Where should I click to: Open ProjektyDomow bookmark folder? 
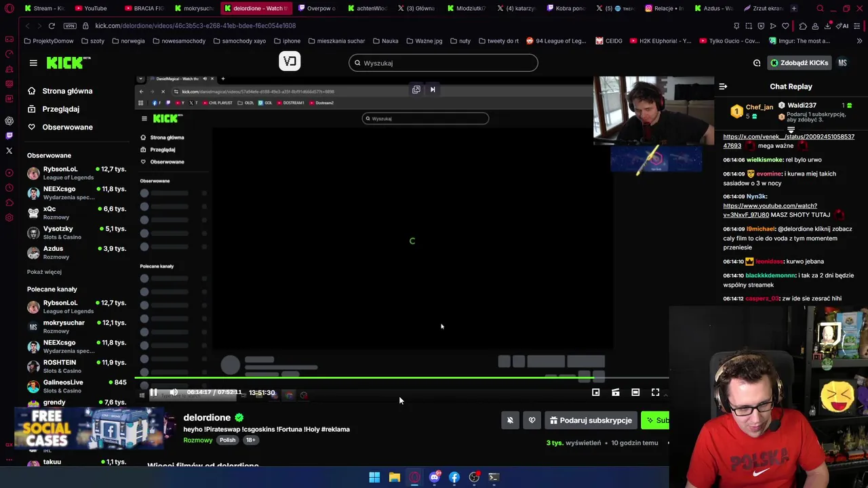(49, 41)
